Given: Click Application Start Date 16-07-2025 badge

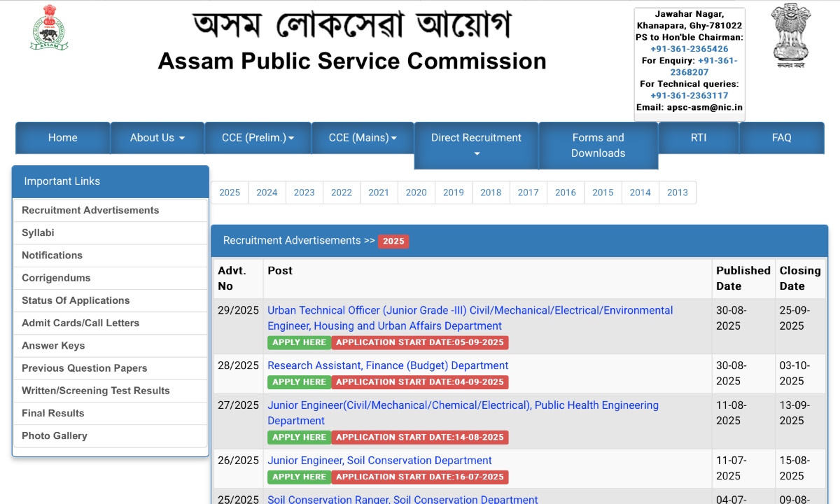Looking at the screenshot, I should point(420,477).
